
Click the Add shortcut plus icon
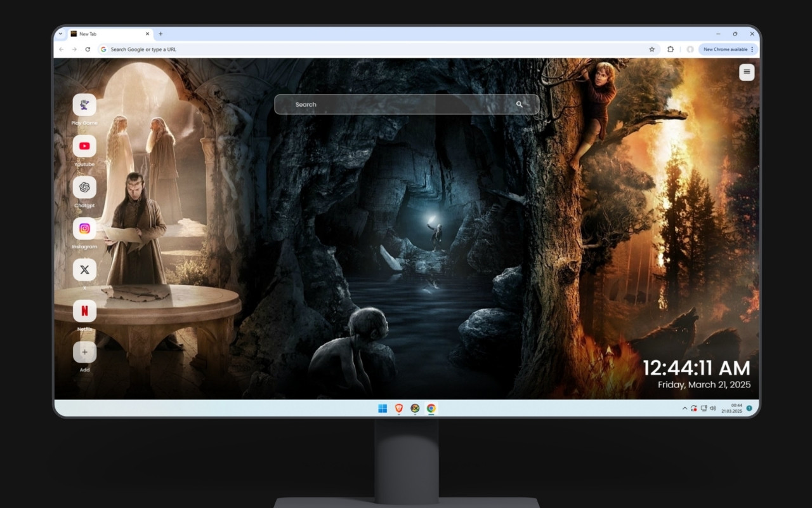pyautogui.click(x=84, y=351)
